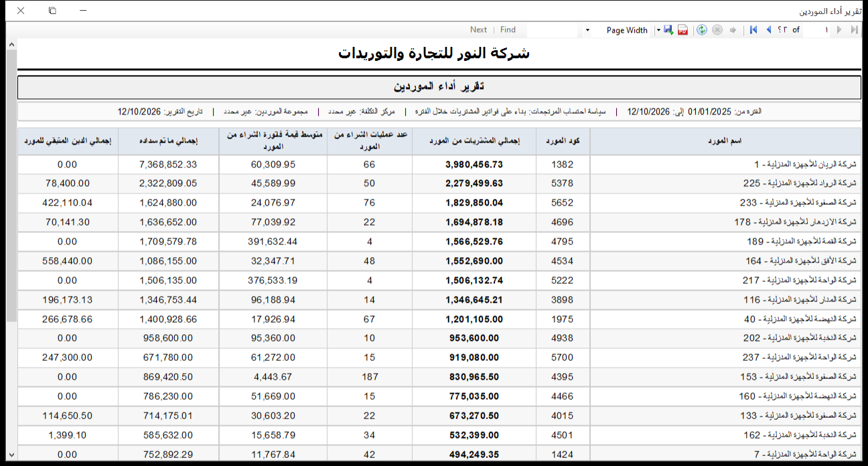Click the find text input box
The width and height of the screenshot is (868, 466).
[553, 30]
